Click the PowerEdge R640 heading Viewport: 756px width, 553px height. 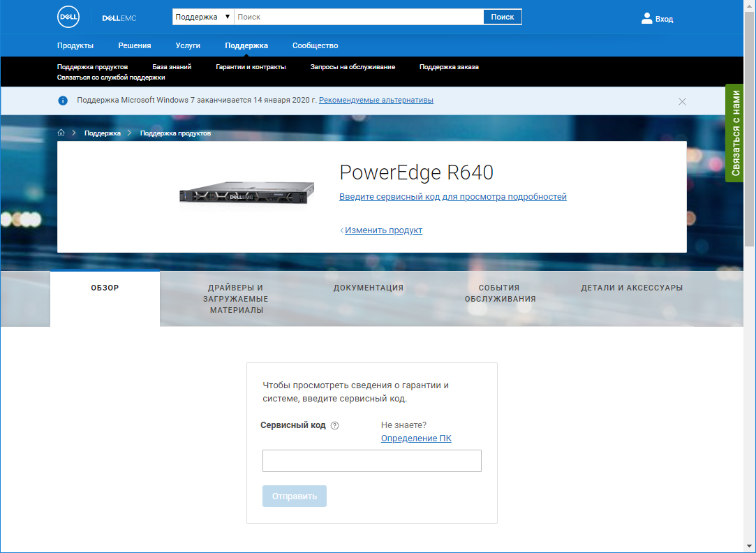[x=417, y=172]
